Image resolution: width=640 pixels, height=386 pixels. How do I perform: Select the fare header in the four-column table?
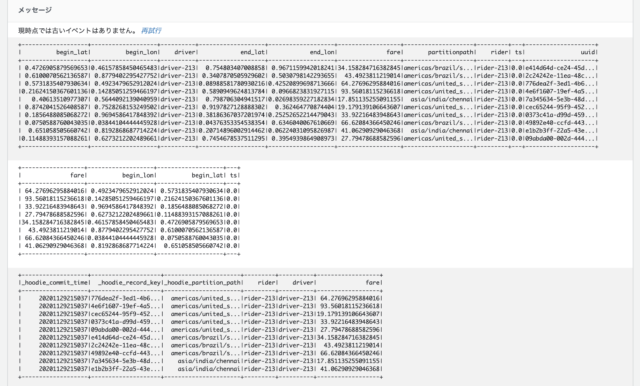(77, 175)
